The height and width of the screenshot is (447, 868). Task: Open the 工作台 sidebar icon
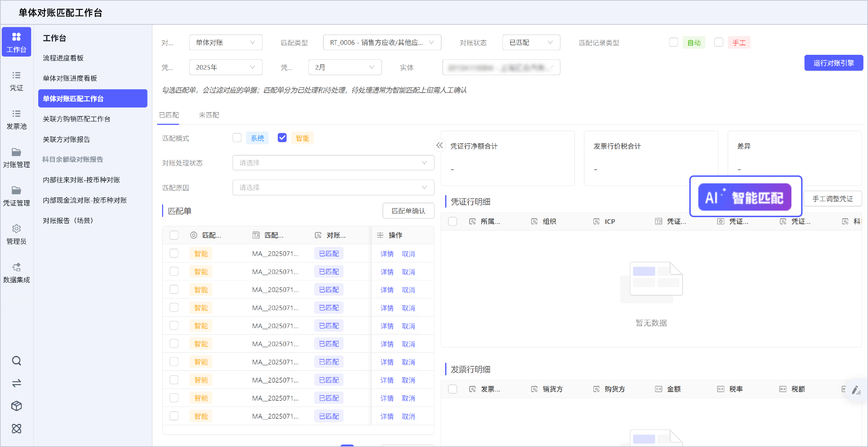click(16, 42)
